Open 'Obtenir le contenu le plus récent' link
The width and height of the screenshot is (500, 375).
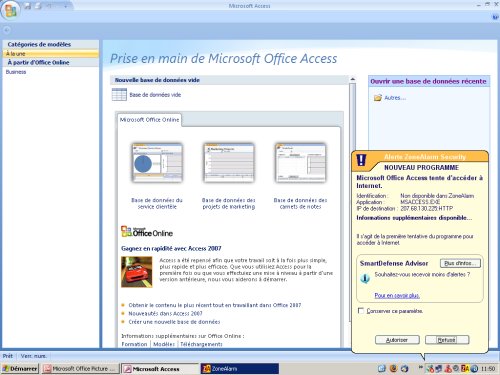(215, 305)
